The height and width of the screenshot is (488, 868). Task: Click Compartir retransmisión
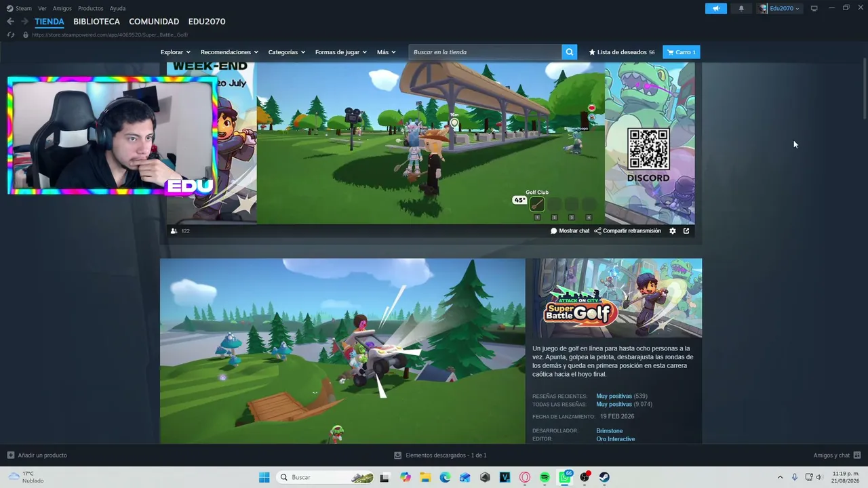[x=628, y=231]
